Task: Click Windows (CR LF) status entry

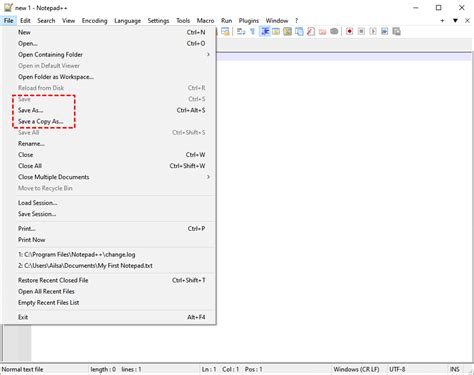Action: pos(356,369)
